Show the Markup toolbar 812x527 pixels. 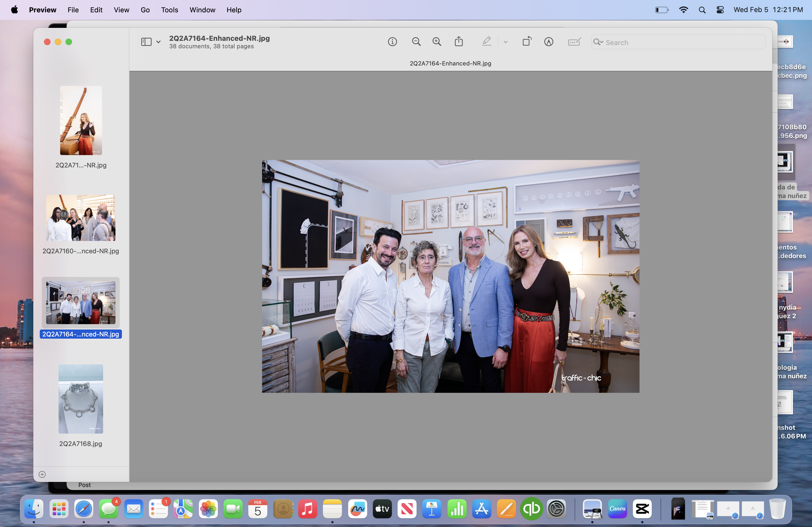[x=548, y=42]
